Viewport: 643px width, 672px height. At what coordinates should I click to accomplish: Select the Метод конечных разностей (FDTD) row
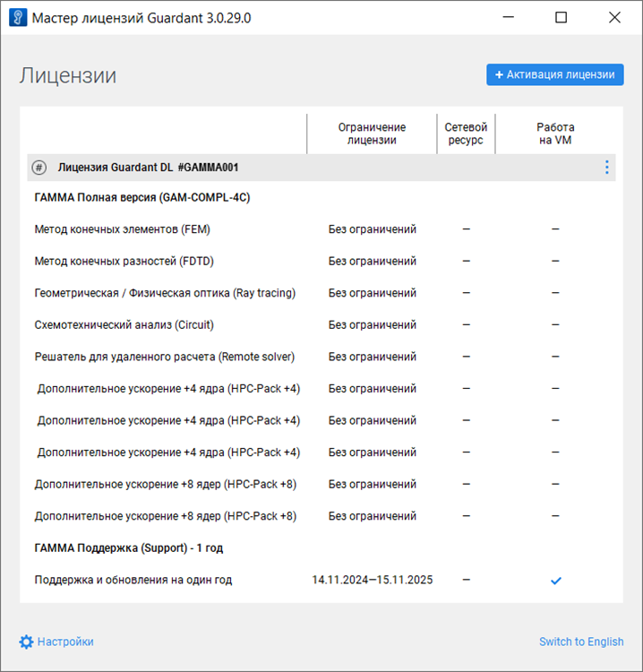pos(124,262)
